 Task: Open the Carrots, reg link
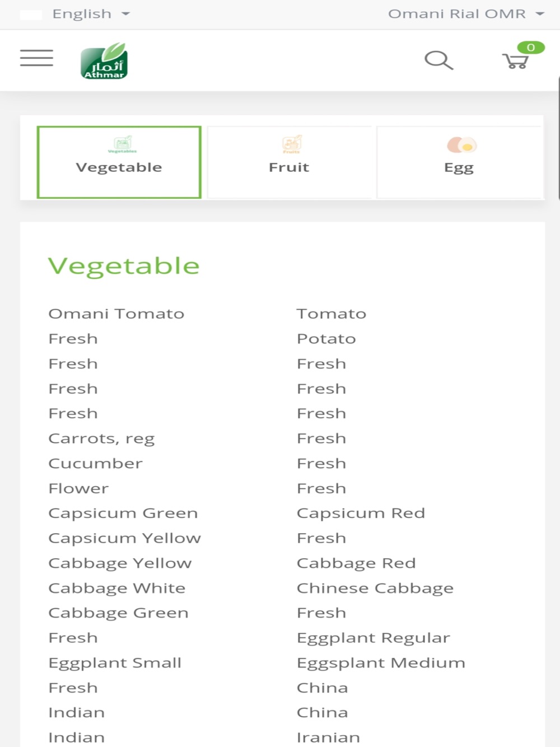pyautogui.click(x=101, y=438)
